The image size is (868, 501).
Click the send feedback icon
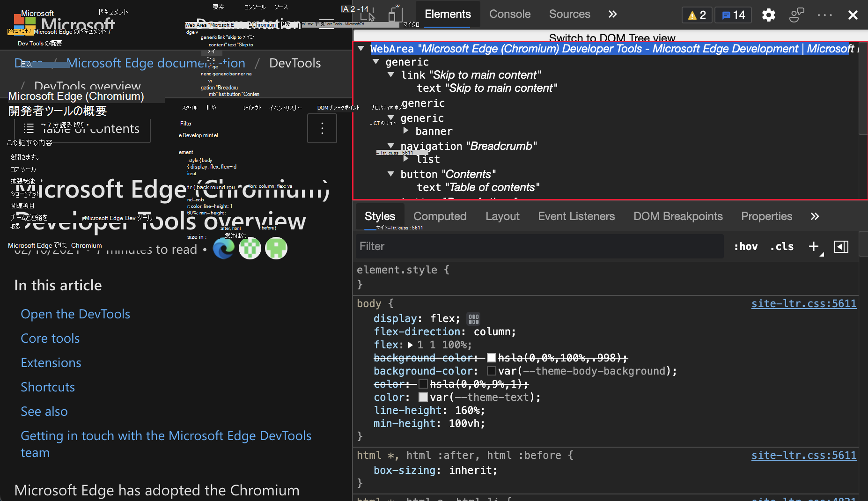pos(796,15)
